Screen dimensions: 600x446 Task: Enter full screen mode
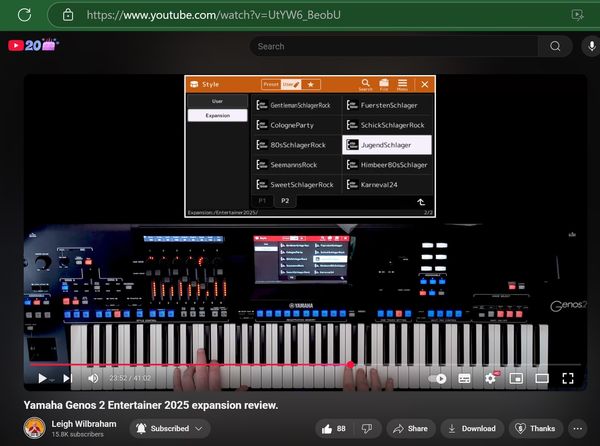tap(568, 378)
